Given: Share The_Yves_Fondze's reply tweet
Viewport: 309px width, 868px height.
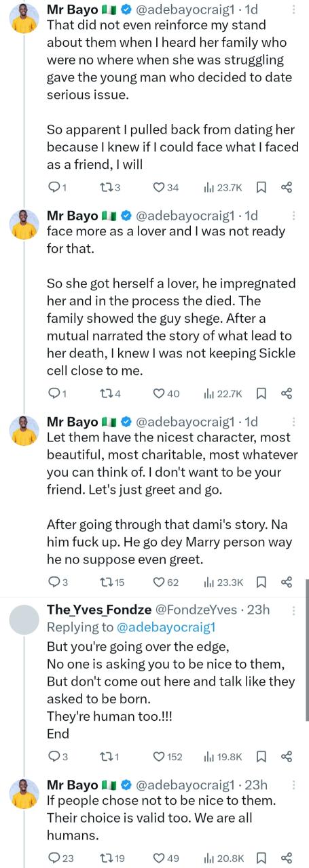Looking at the screenshot, I should (286, 757).
